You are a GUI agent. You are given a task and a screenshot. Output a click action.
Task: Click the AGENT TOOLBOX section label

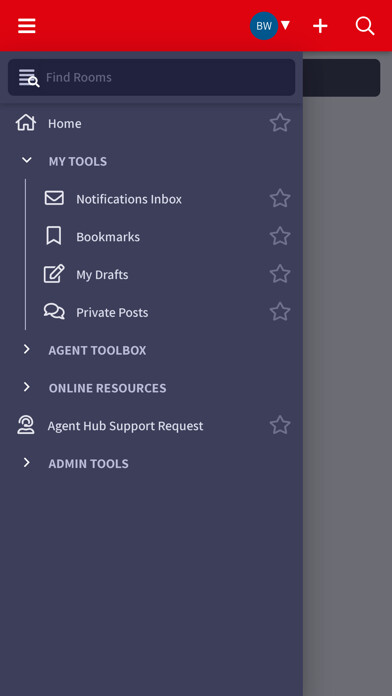click(x=97, y=350)
